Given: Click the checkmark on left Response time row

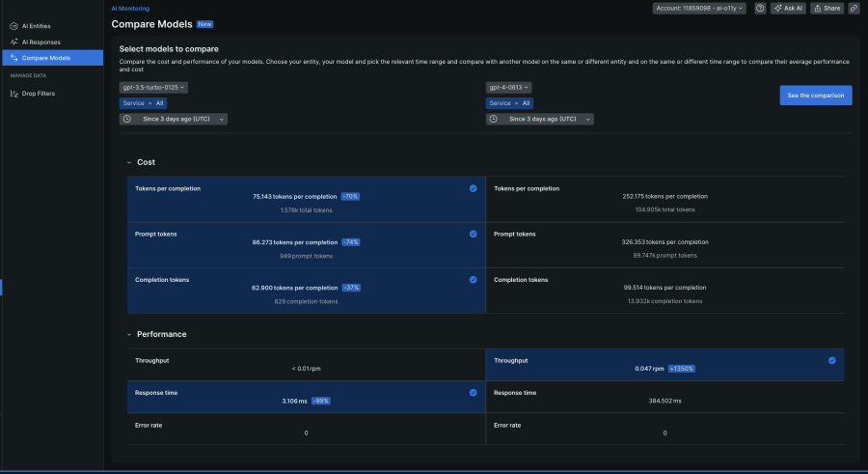Looking at the screenshot, I should [473, 393].
